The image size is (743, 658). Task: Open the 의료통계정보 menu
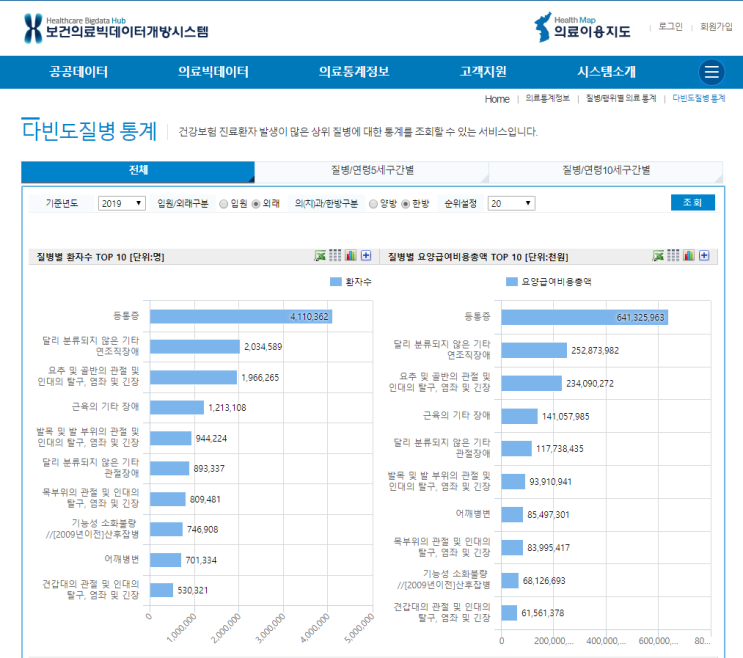pos(354,72)
